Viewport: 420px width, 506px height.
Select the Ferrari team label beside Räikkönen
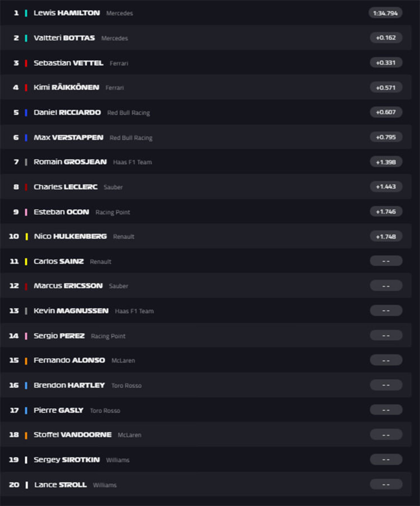coord(115,88)
